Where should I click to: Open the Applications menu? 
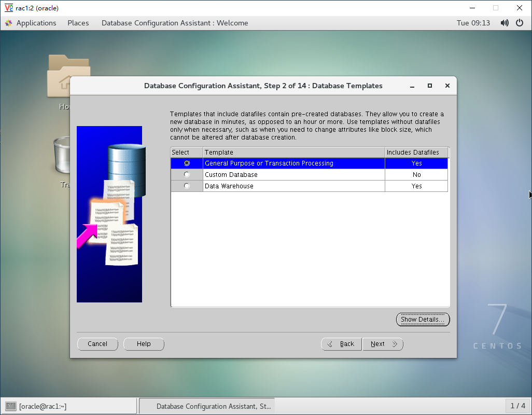click(x=36, y=23)
